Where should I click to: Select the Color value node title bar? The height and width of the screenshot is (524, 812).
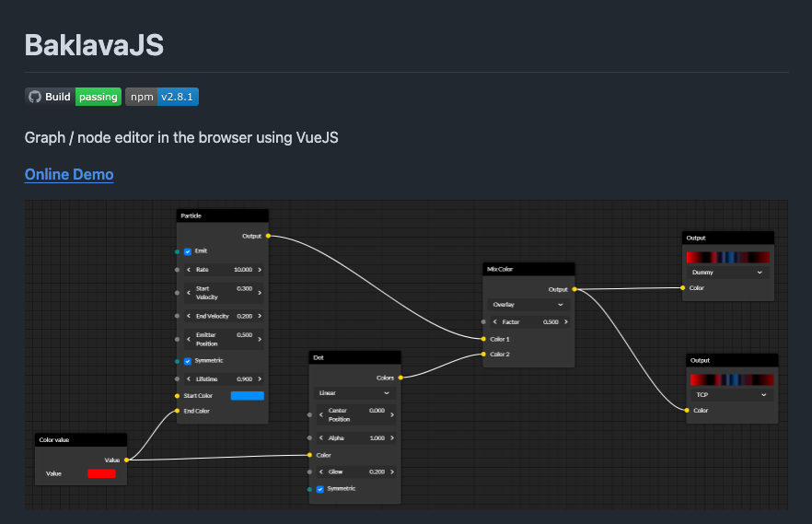tap(81, 440)
